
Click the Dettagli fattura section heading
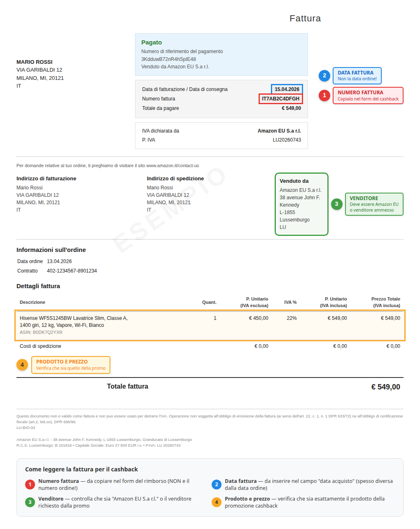(x=38, y=286)
